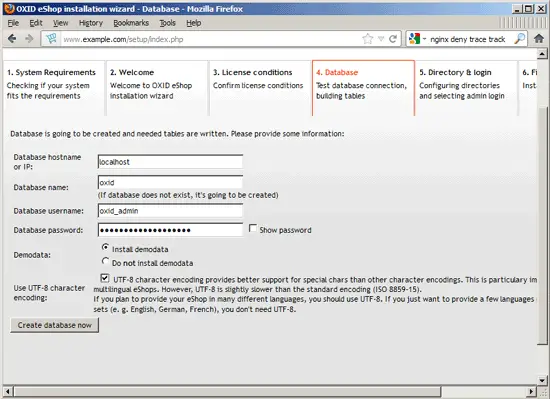Open the Tools menu
550x399 pixels.
pyautogui.click(x=167, y=23)
